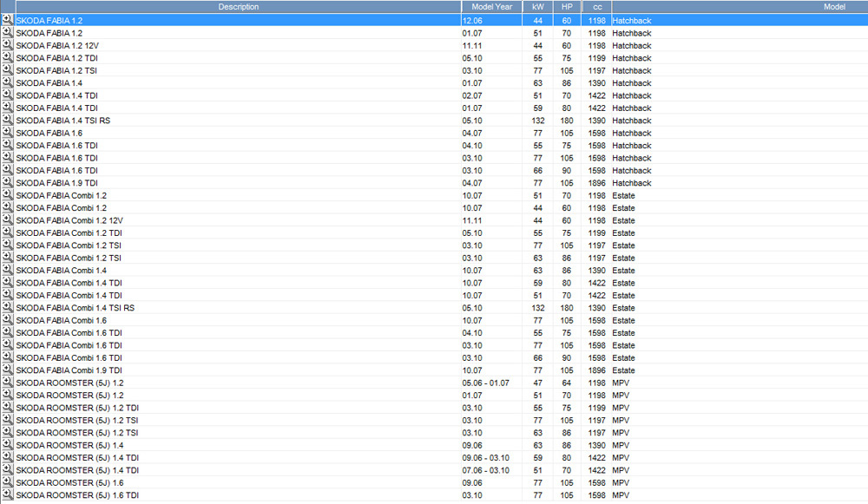This screenshot has width=868, height=504.
Task: Sort by the HP column header
Action: (x=567, y=7)
